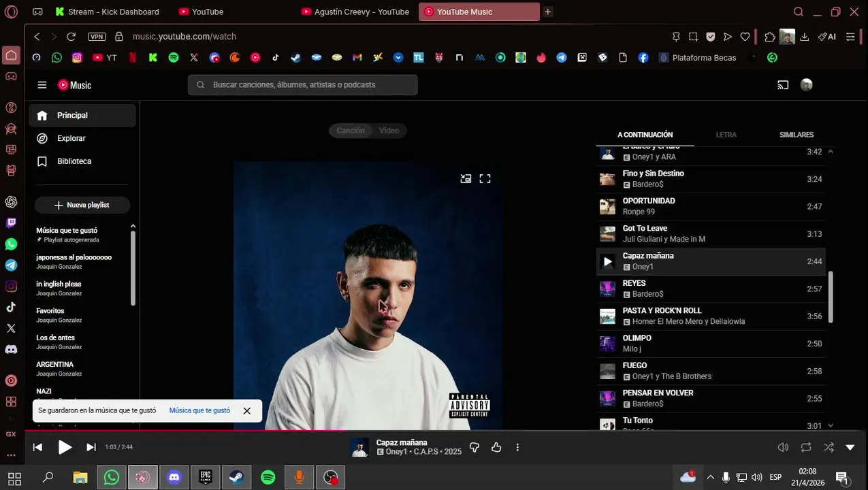Collapse the player page with the down arrow
868x490 pixels.
click(850, 447)
